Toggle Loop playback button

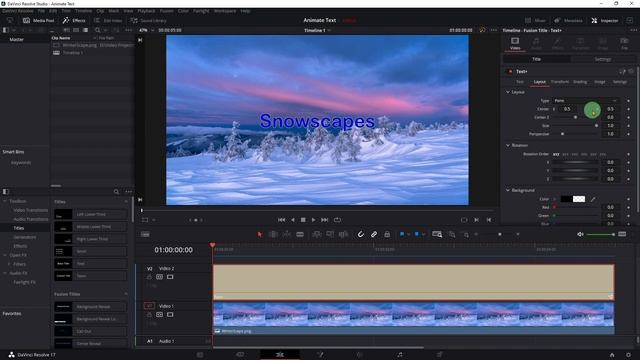pyautogui.click(x=338, y=220)
